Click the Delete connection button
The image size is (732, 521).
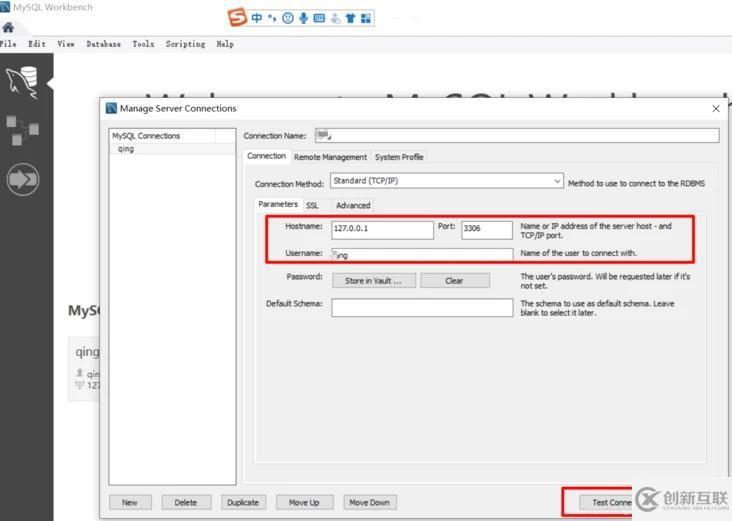click(186, 502)
